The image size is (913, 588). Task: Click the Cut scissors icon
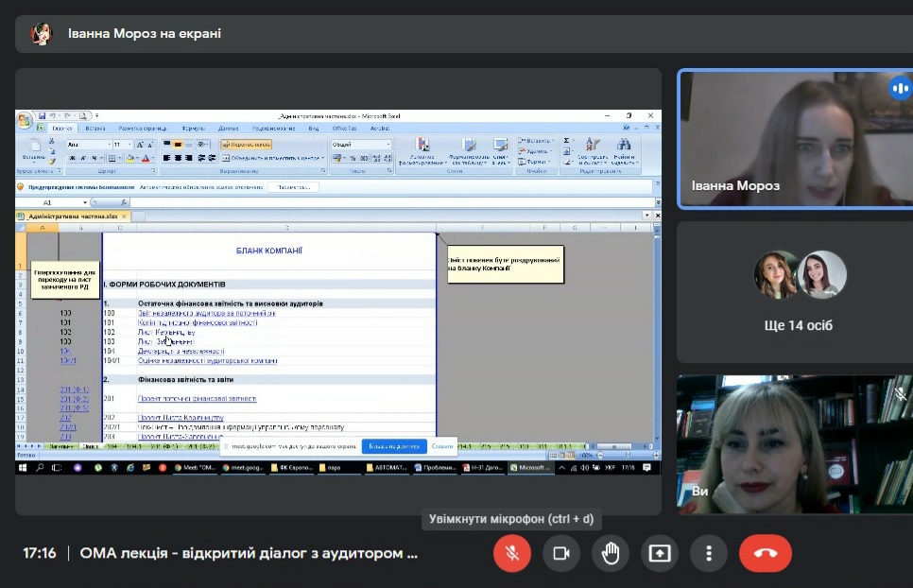click(52, 142)
